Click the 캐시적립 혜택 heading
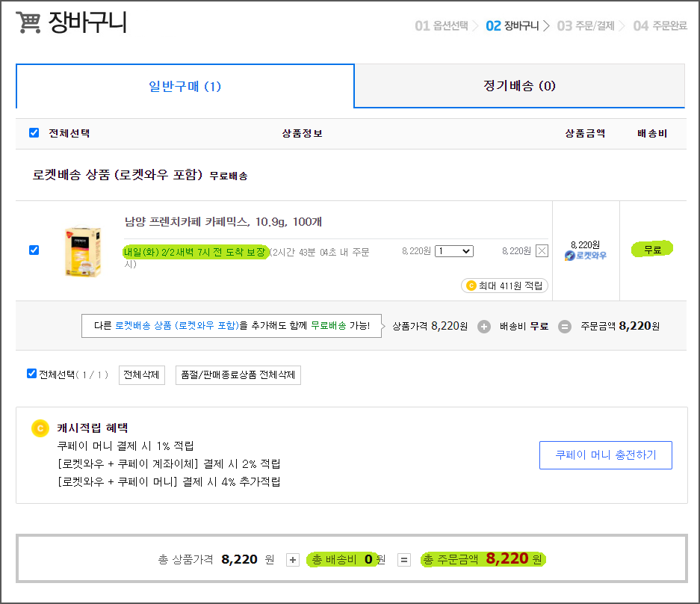Image resolution: width=700 pixels, height=604 pixels. pyautogui.click(x=93, y=428)
